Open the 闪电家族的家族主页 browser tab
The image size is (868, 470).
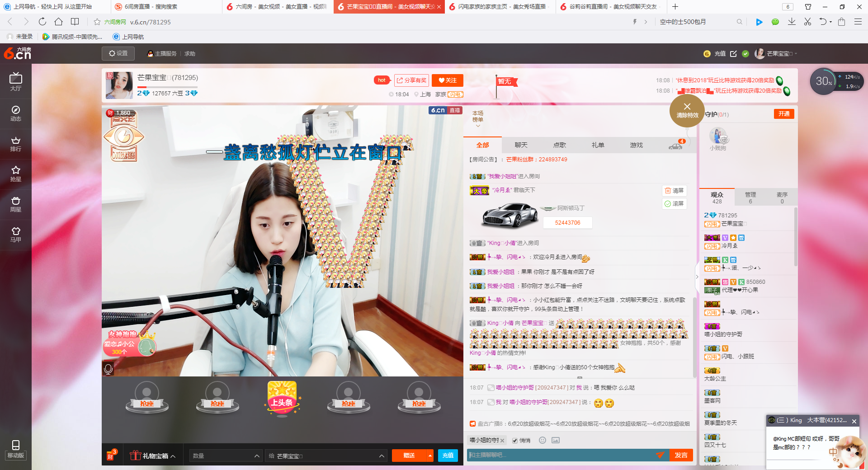click(500, 7)
